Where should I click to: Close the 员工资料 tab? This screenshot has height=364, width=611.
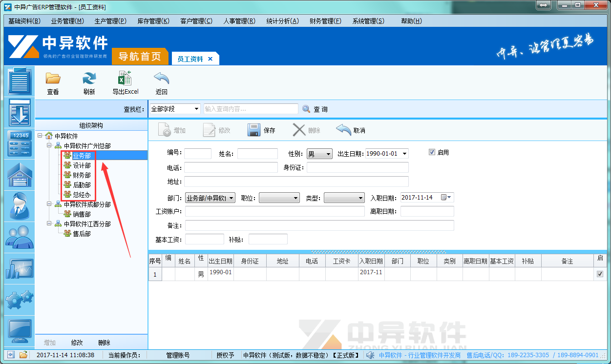211,59
